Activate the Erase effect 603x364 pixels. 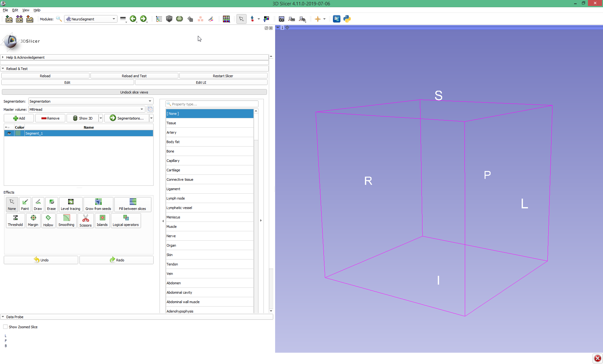(51, 204)
